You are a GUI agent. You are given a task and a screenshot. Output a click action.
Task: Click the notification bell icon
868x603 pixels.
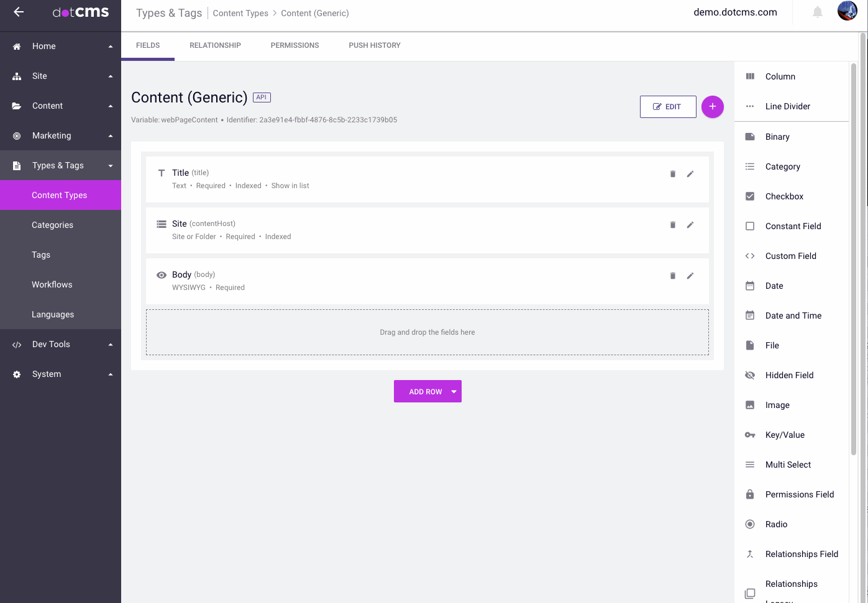coord(818,12)
